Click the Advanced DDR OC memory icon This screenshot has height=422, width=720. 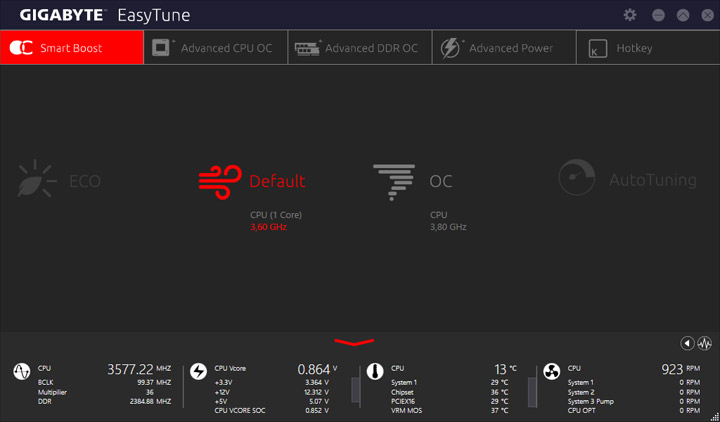[x=307, y=48]
